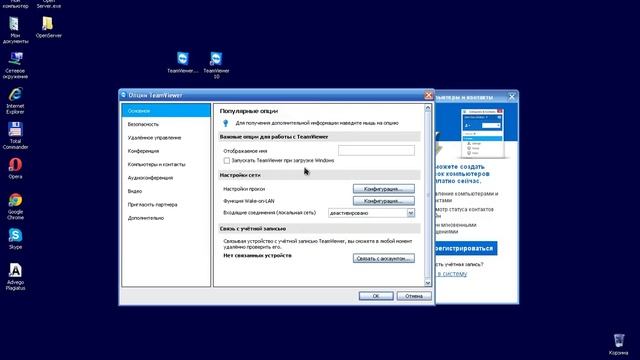
Task: Select the Конференция category
Action: click(x=166, y=151)
